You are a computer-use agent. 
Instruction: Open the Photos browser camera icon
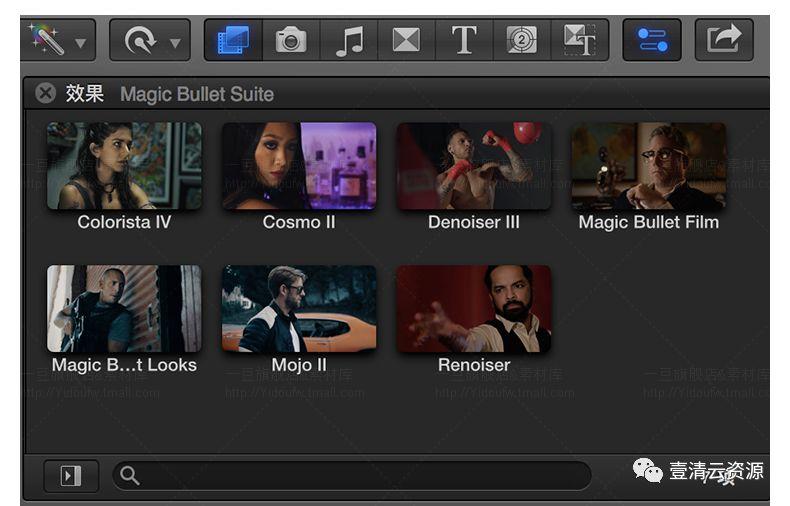coord(291,40)
